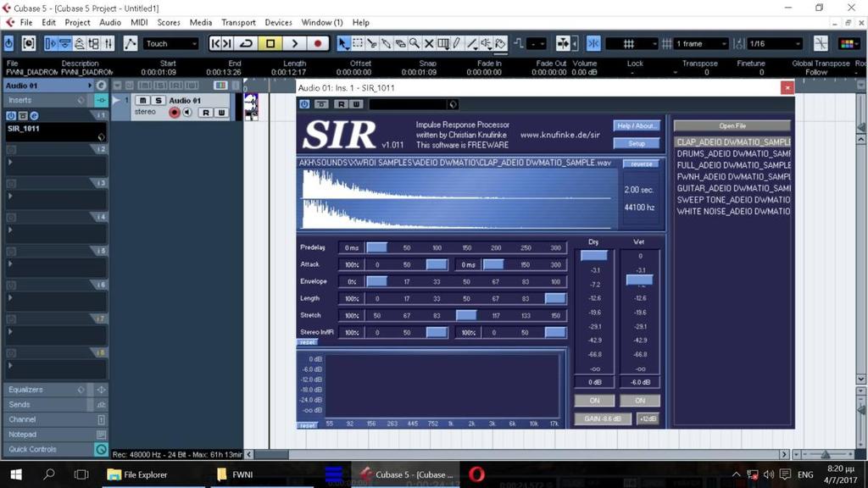Click the yellow Stop button

270,44
